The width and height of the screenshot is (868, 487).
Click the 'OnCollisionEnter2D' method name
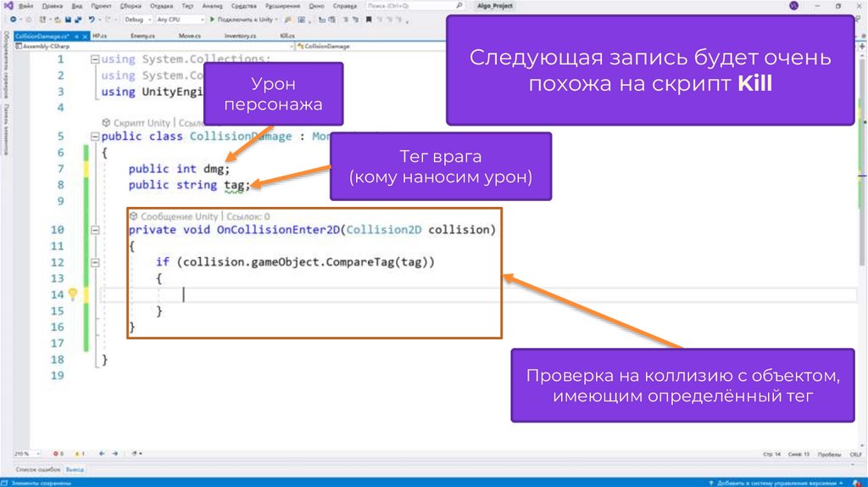pyautogui.click(x=278, y=230)
